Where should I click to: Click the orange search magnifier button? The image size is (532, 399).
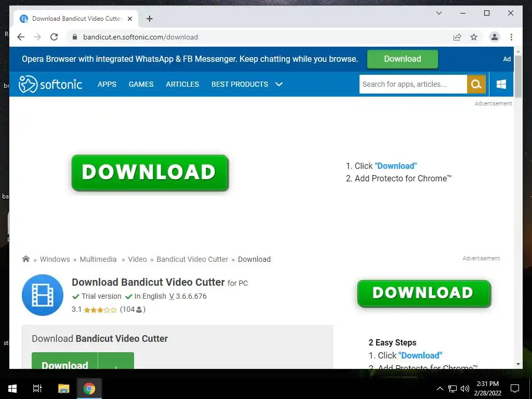476,84
